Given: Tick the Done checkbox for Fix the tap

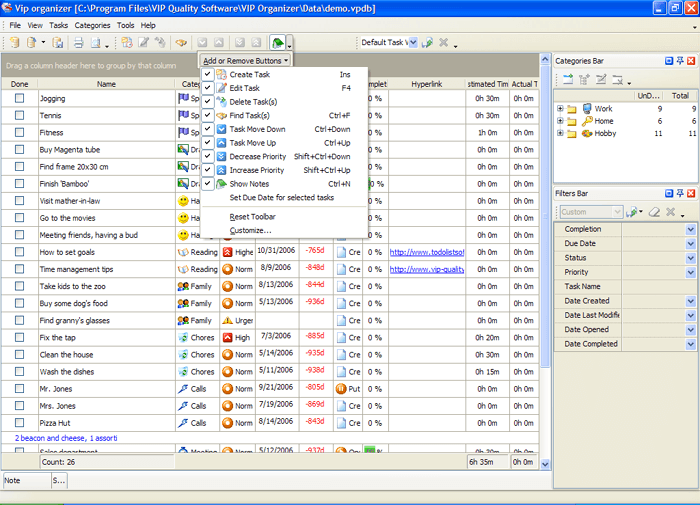Looking at the screenshot, I should pos(19,338).
